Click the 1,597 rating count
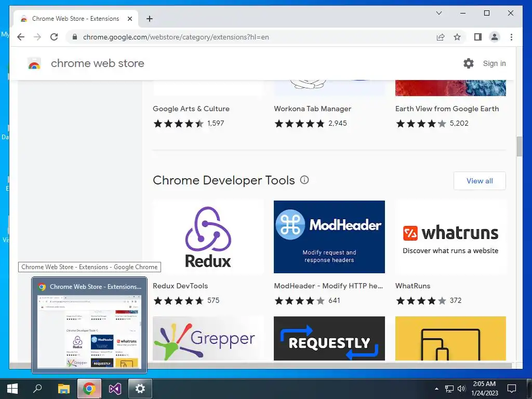 click(216, 123)
